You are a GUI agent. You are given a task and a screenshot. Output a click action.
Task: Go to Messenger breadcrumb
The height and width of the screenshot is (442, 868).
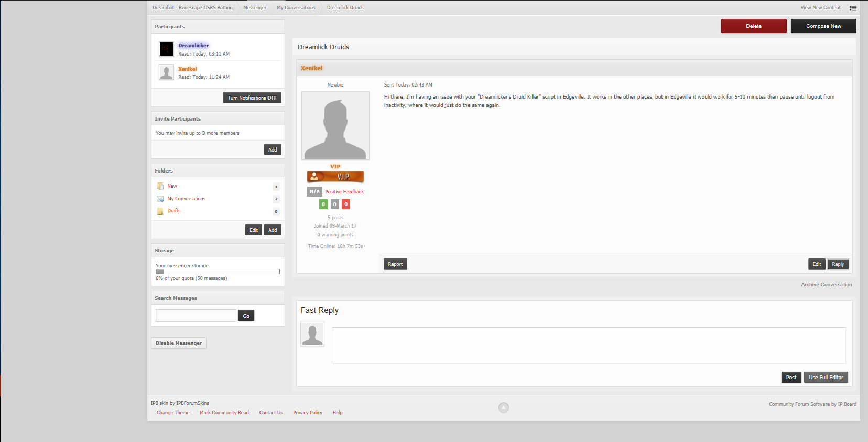pyautogui.click(x=255, y=8)
